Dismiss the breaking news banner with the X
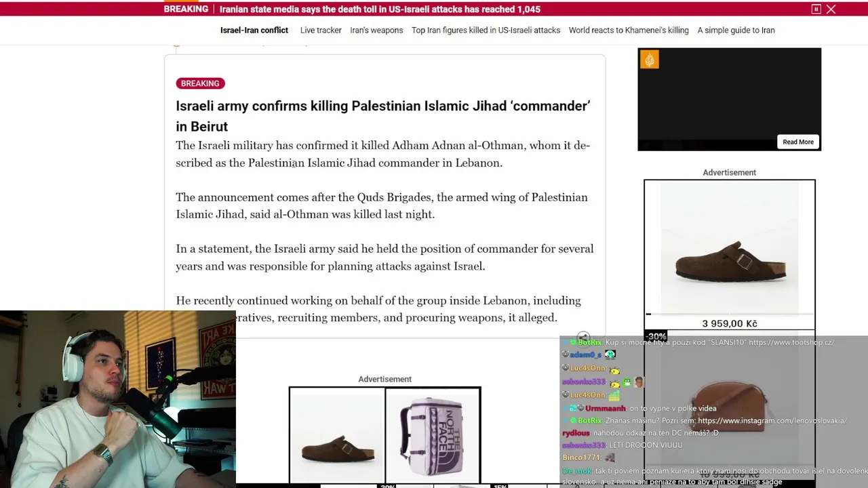This screenshot has width=868, height=488. click(x=831, y=9)
